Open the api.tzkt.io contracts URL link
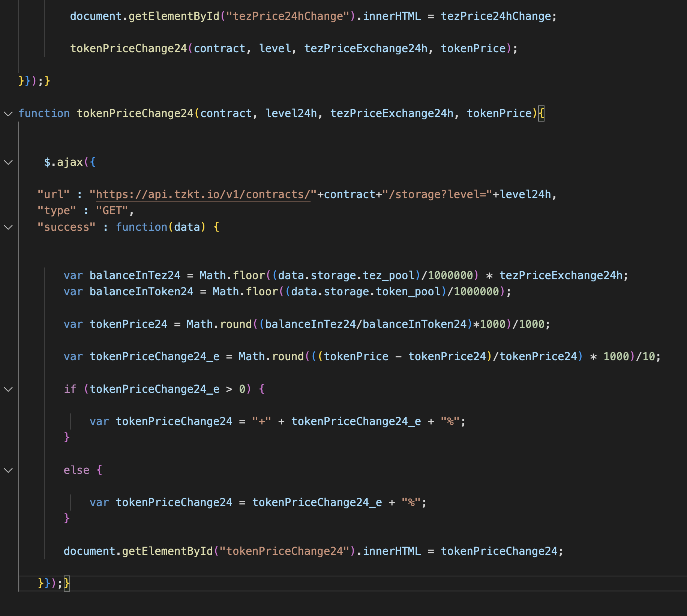Image resolution: width=687 pixels, height=616 pixels. coord(203,194)
